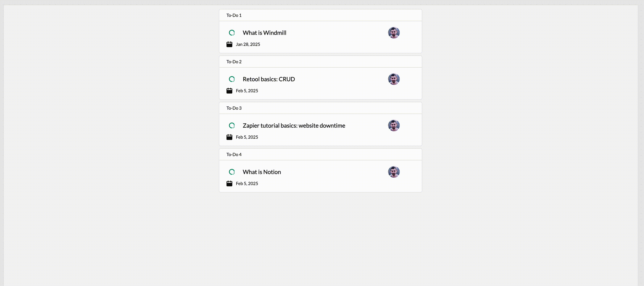The height and width of the screenshot is (286, 644).
Task: Open the What is Windmill task title
Action: pyautogui.click(x=264, y=33)
